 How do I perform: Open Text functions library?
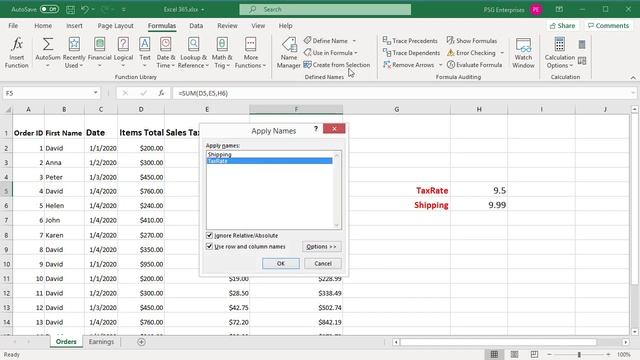click(144, 52)
